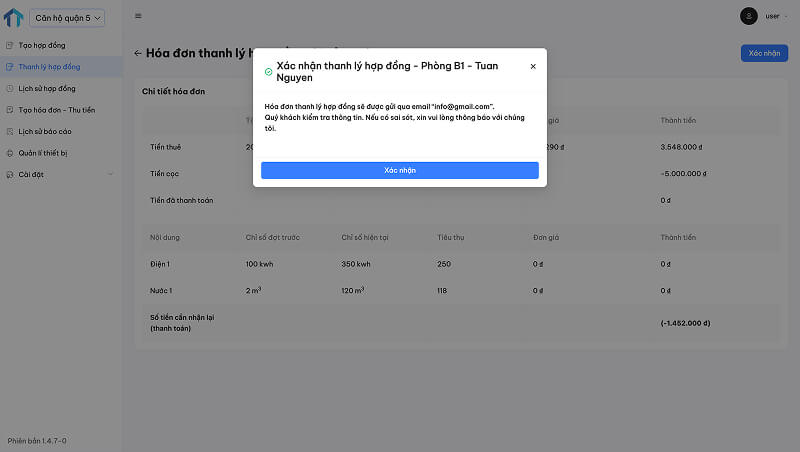Click the green check icon in dialog title
The height and width of the screenshot is (452, 800).
tap(268, 72)
